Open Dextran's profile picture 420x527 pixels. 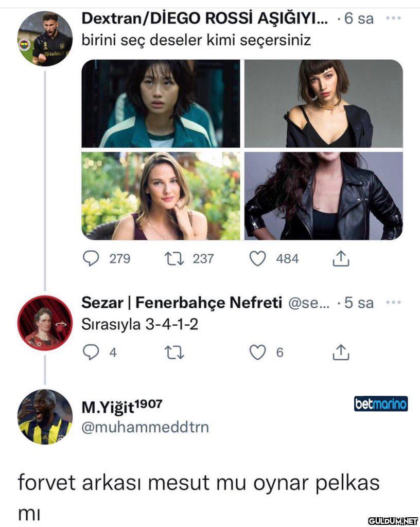coord(45,39)
